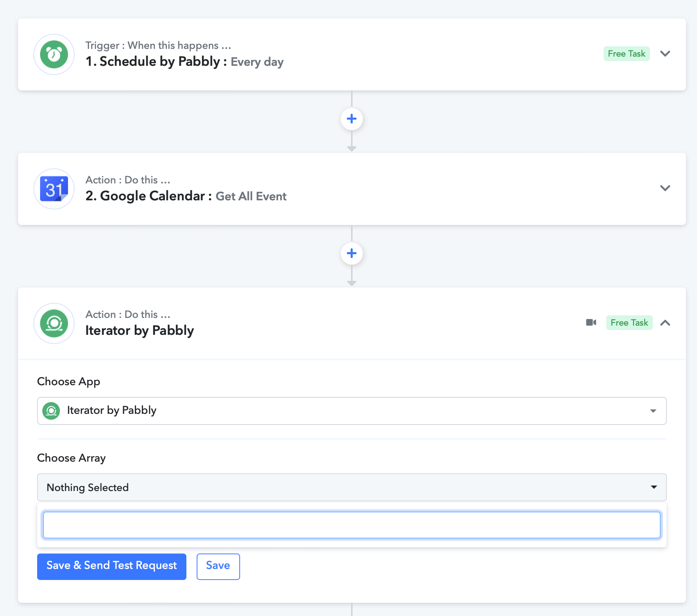
Task: Open the Choose App dropdown
Action: (x=352, y=411)
